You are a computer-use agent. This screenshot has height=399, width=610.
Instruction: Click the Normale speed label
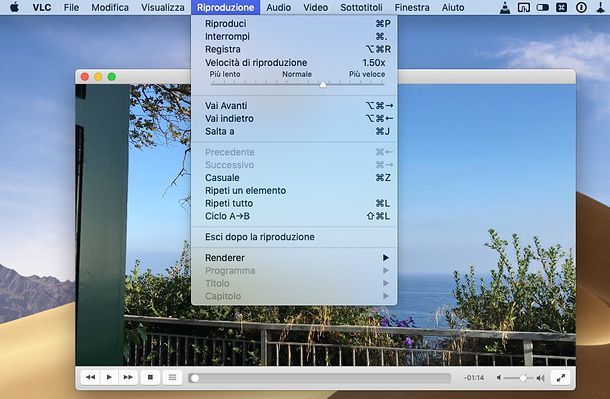coord(297,74)
